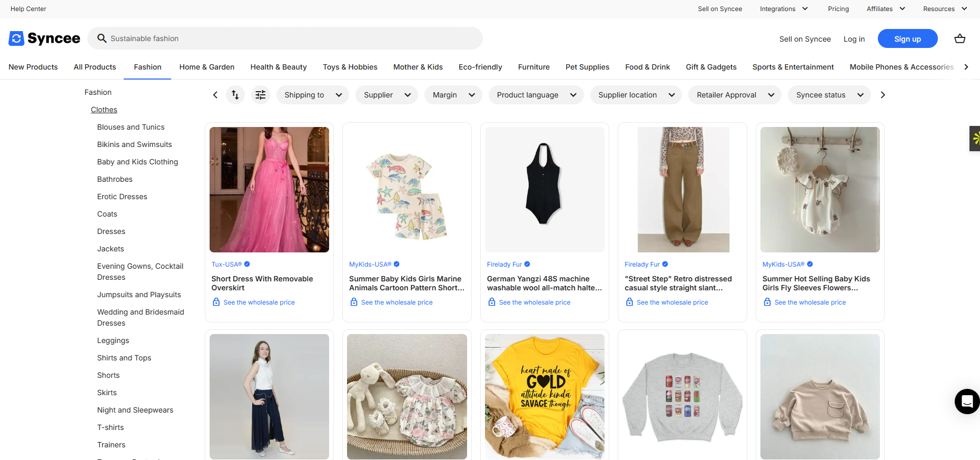The height and width of the screenshot is (460, 980).
Task: Select the Eco-friendly category tab
Action: pos(480,67)
